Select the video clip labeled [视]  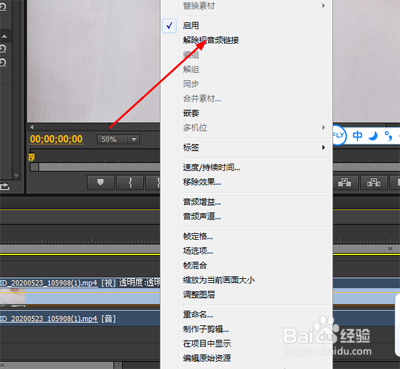(x=80, y=292)
